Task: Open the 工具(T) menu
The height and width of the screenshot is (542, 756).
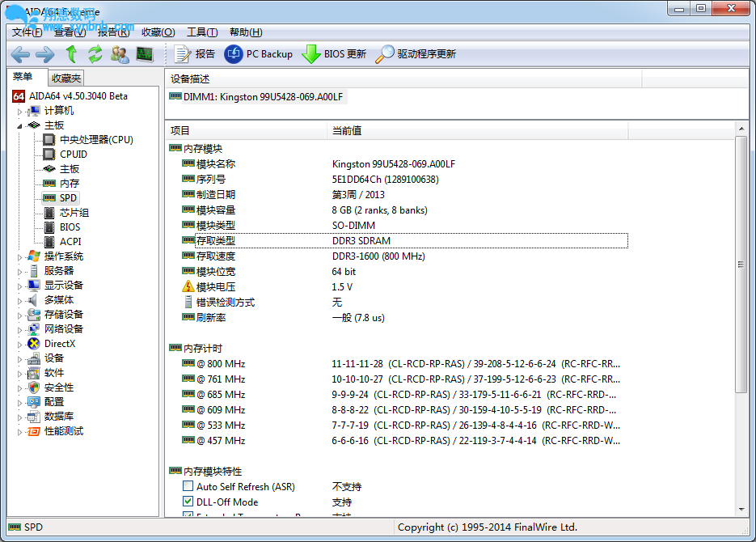Action: [x=202, y=32]
